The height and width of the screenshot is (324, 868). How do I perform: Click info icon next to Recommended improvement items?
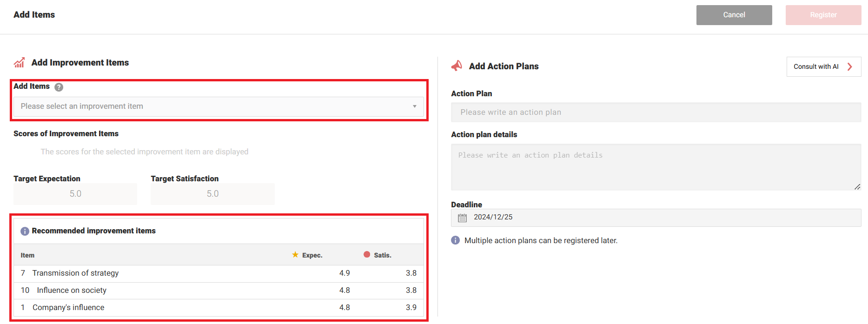click(x=25, y=231)
